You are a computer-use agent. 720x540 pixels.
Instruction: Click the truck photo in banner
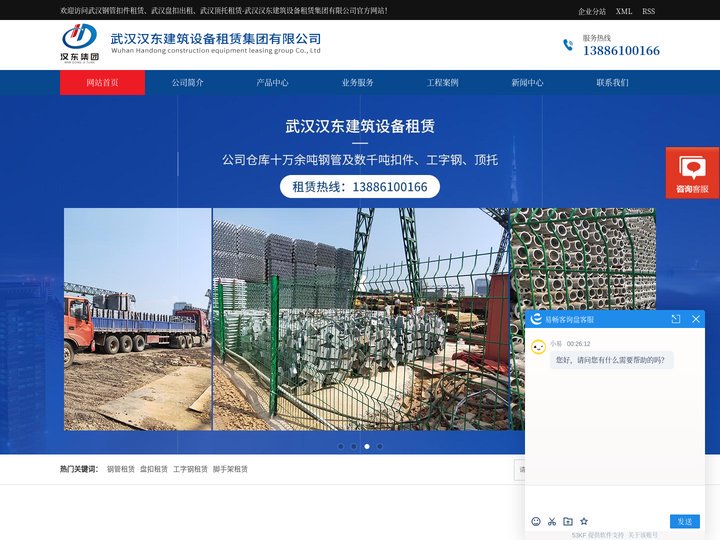138,319
